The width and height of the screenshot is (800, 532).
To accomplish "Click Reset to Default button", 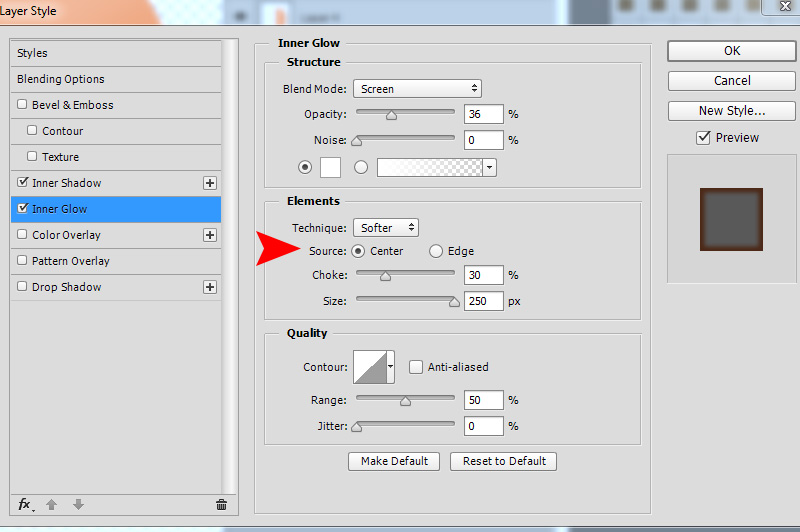I will [504, 461].
